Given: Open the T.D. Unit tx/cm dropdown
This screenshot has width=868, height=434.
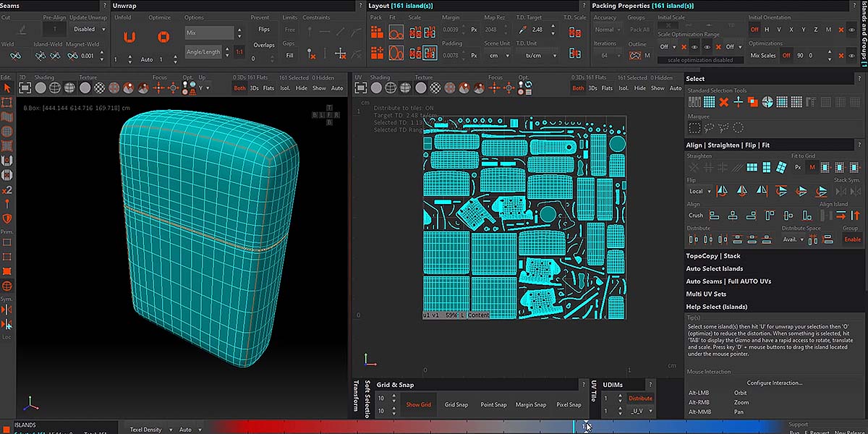Looking at the screenshot, I should (540, 56).
